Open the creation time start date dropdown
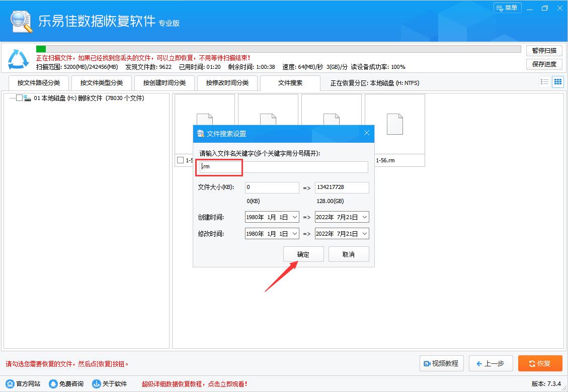The image size is (568, 392). point(294,217)
